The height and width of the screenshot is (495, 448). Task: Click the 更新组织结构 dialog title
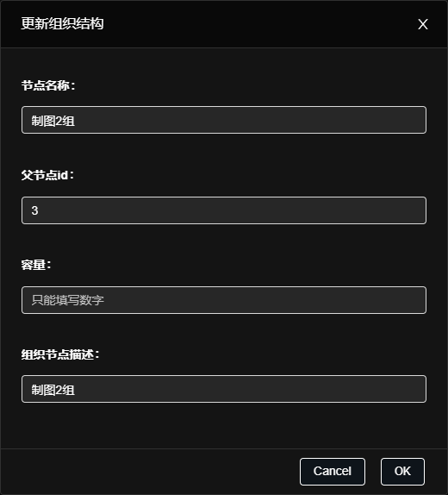tap(62, 23)
